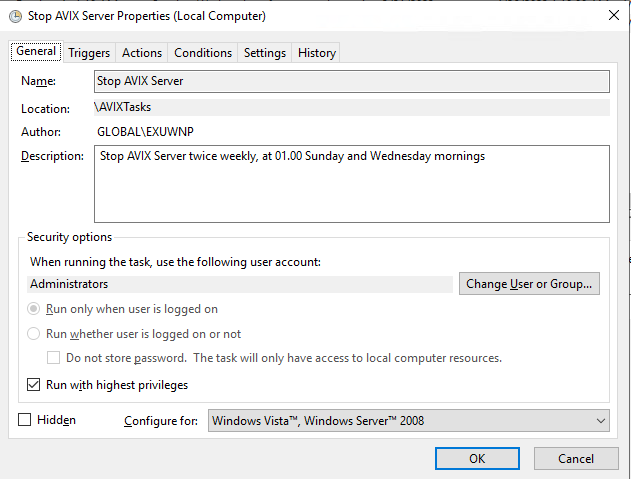Click the Name field showing Stop AVIX Server
The width and height of the screenshot is (631, 479).
click(x=351, y=81)
